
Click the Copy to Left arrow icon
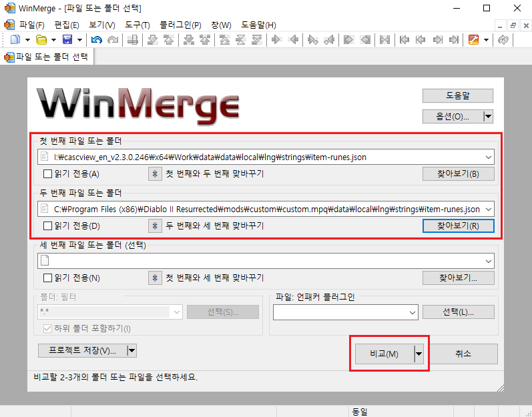(293, 40)
